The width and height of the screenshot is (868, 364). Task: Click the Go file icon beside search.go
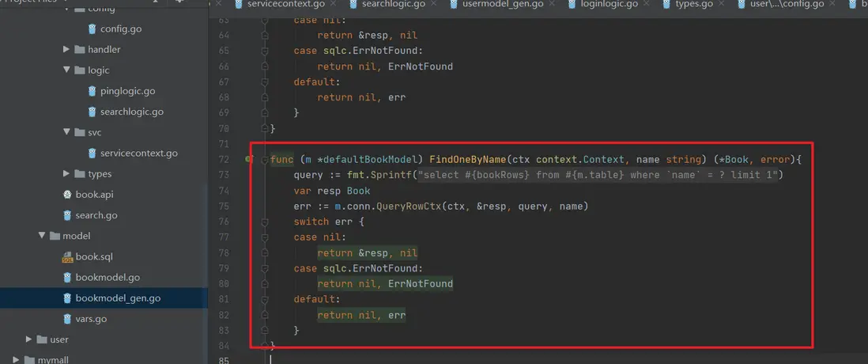coord(67,215)
